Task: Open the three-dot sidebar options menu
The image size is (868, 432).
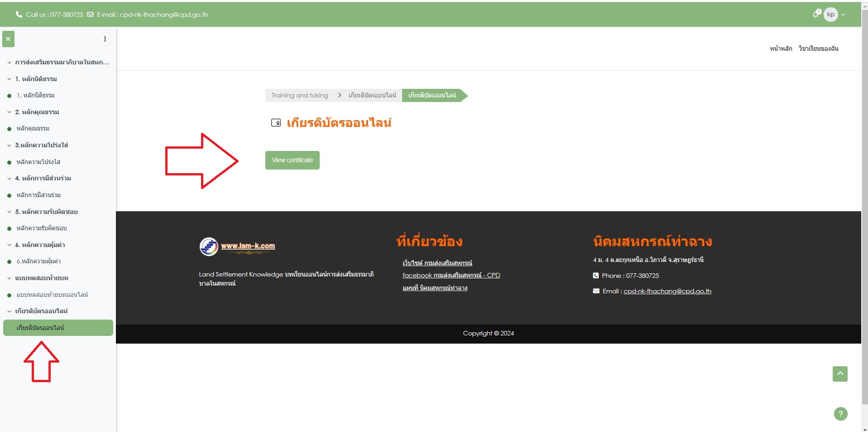Action: coord(105,39)
